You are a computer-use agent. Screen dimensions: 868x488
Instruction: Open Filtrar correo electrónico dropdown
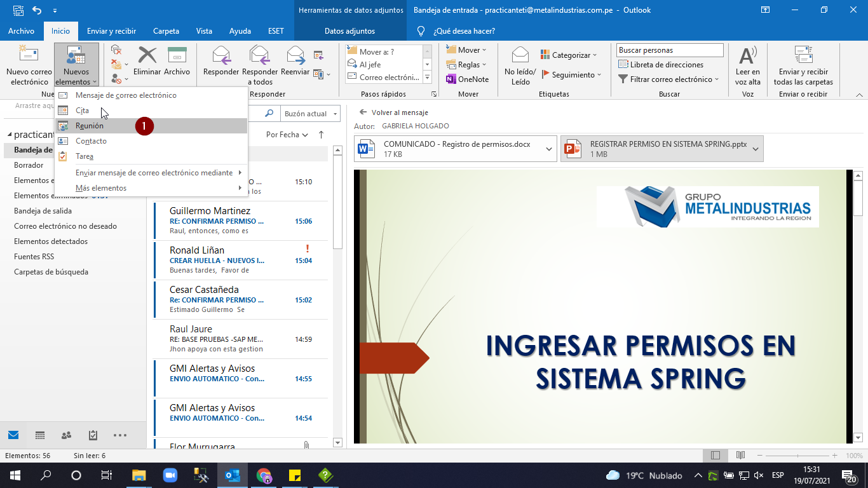coord(668,79)
